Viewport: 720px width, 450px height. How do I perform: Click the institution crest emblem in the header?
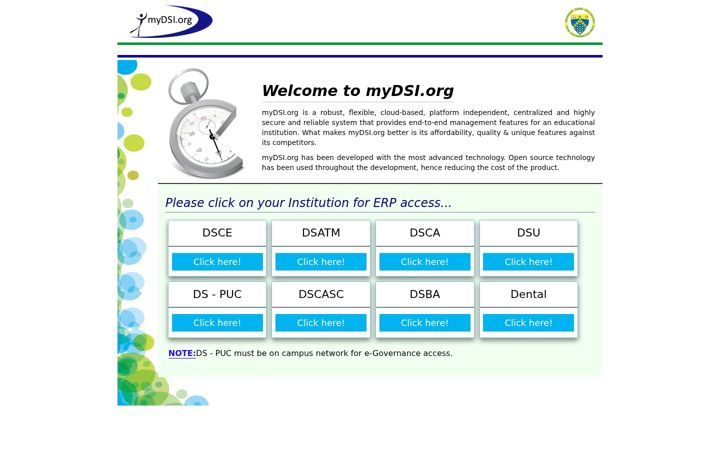(x=579, y=22)
